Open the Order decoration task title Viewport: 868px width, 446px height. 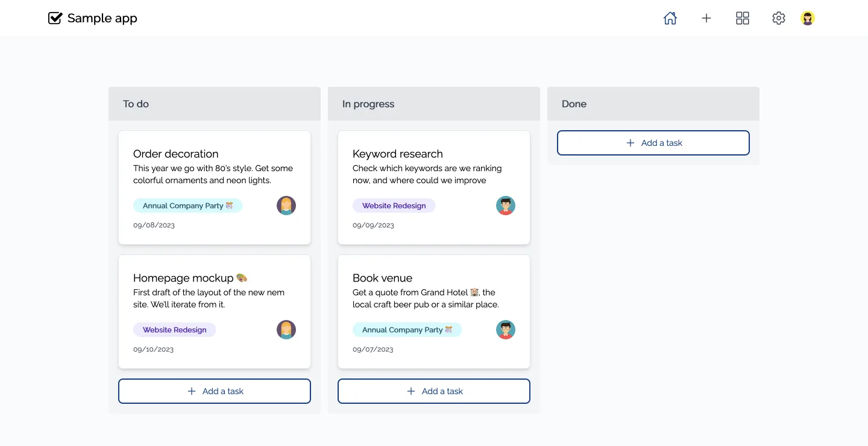pyautogui.click(x=176, y=154)
